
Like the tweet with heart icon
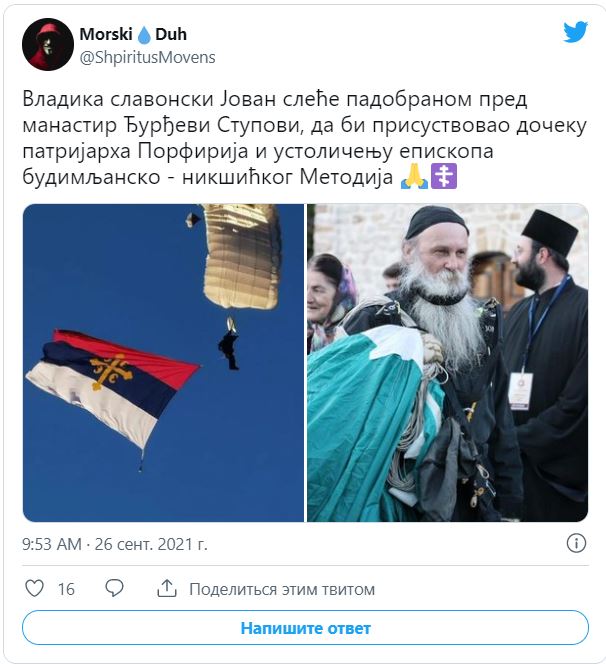(34, 588)
